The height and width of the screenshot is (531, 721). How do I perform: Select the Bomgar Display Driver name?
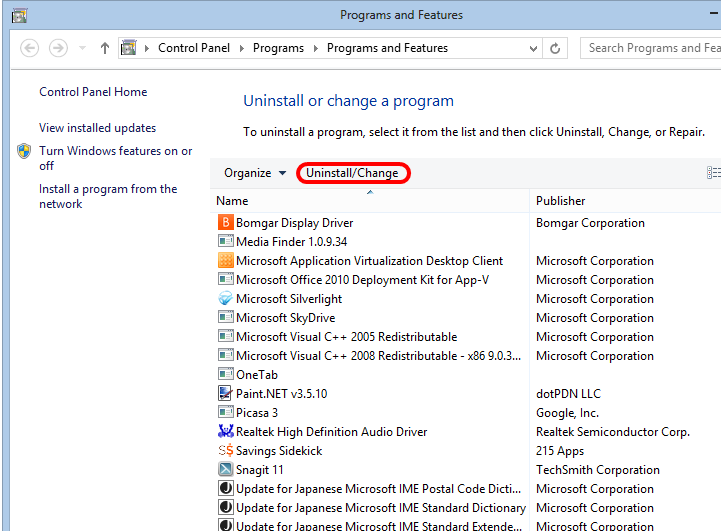[294, 223]
